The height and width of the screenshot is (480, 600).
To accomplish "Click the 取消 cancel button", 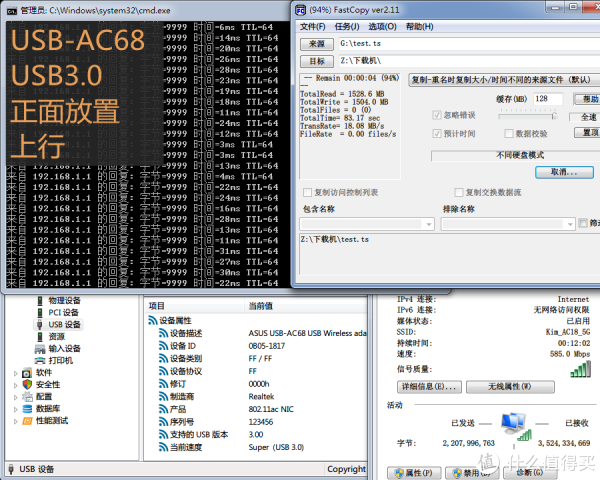I will [564, 172].
